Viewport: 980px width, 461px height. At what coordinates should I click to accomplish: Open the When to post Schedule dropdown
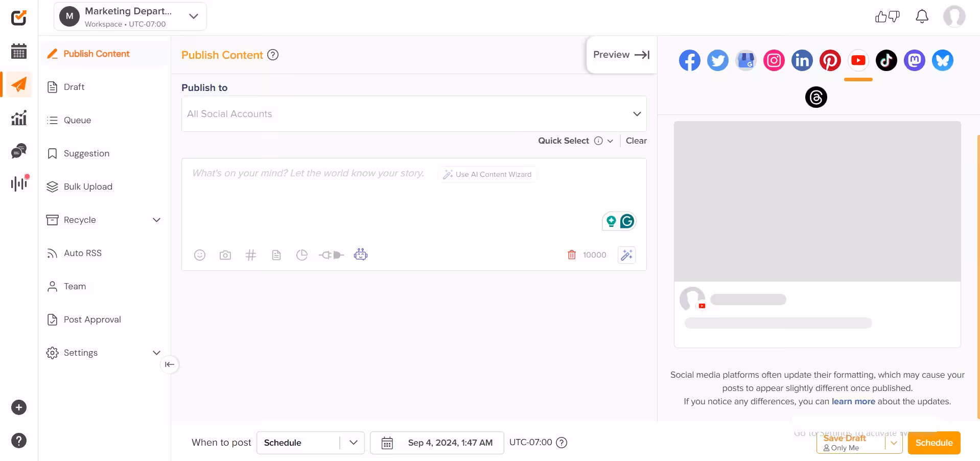pyautogui.click(x=311, y=443)
